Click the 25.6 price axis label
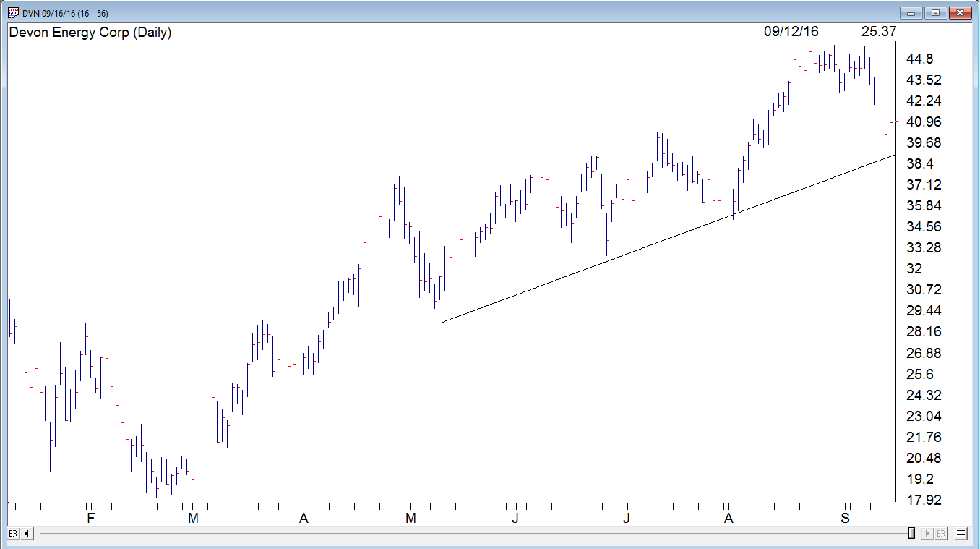 point(919,374)
